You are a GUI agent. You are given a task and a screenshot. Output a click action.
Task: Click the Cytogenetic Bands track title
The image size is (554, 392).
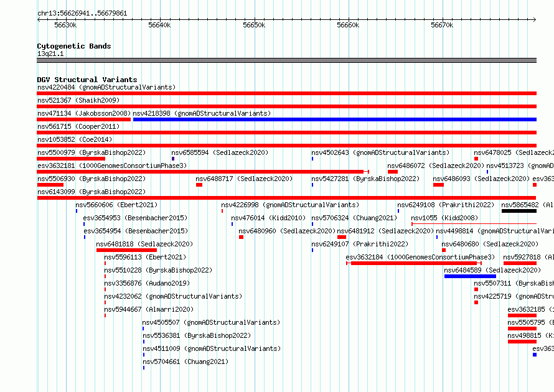pos(74,46)
